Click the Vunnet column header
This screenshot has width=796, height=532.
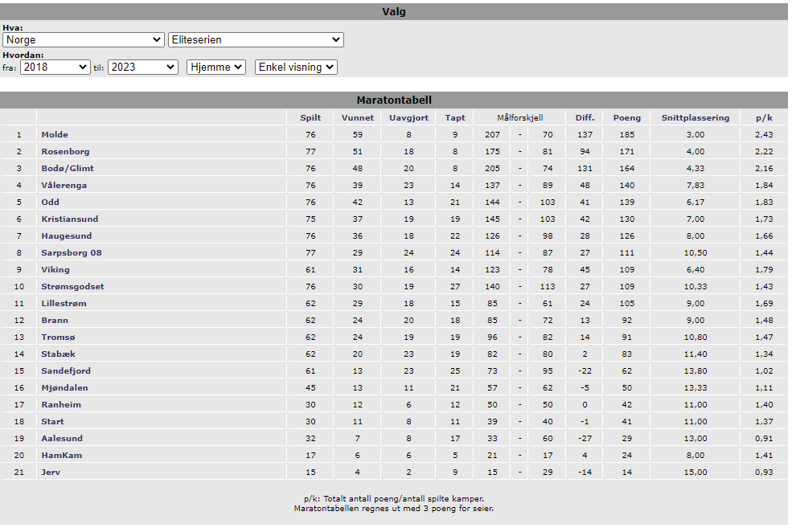pos(357,117)
